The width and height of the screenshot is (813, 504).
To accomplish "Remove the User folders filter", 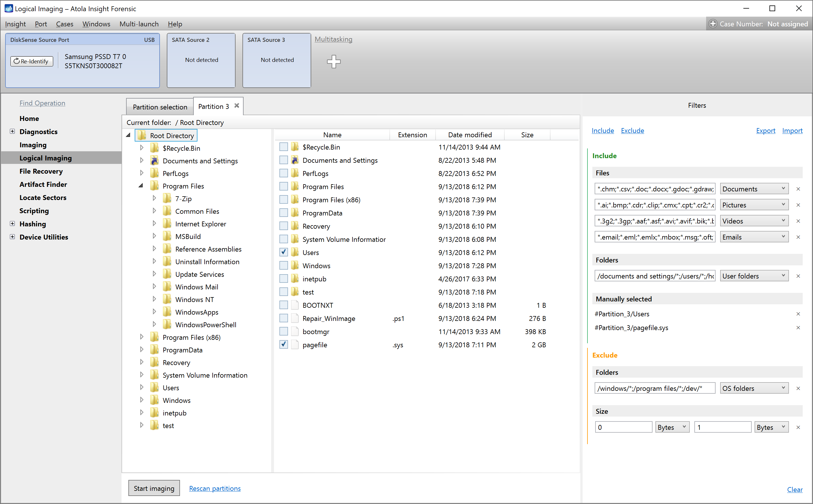I will point(798,276).
